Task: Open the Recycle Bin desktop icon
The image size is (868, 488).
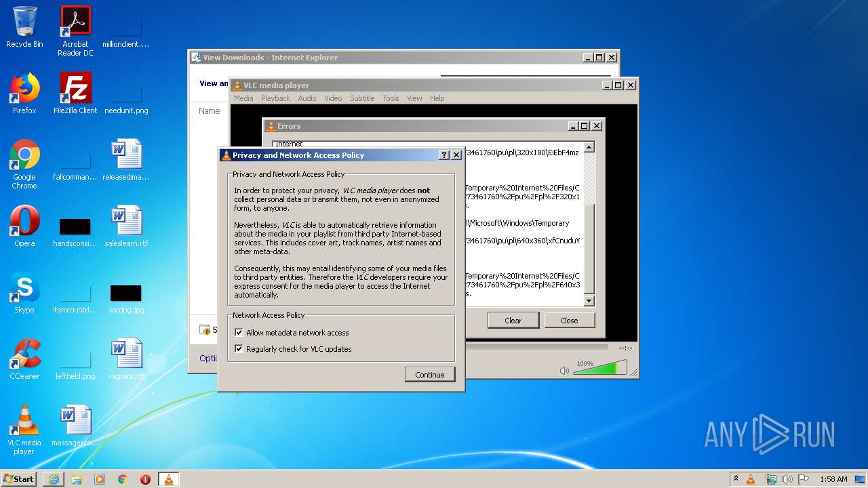Action: [24, 27]
